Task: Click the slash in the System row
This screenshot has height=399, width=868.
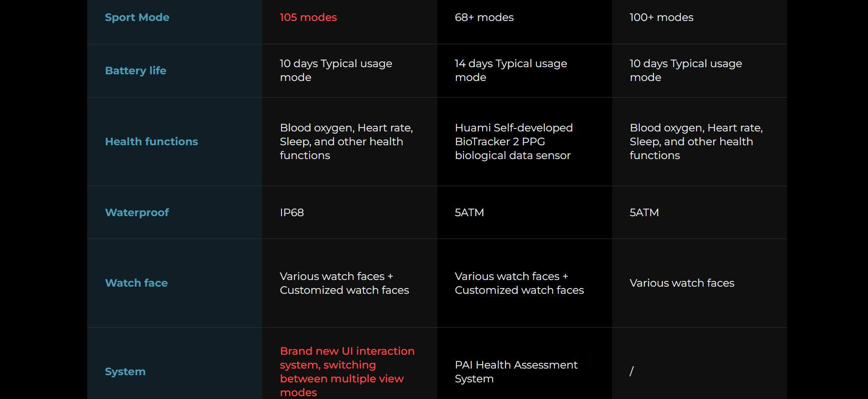Action: click(632, 371)
